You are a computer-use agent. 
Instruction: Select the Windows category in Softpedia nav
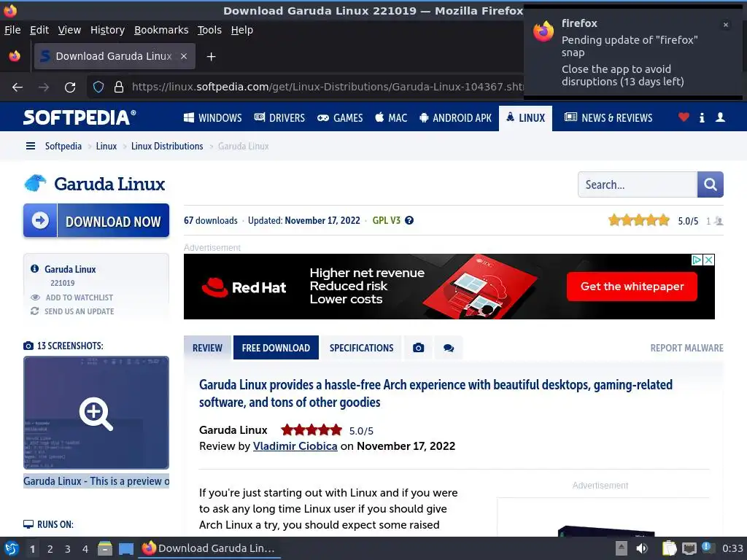(x=213, y=117)
